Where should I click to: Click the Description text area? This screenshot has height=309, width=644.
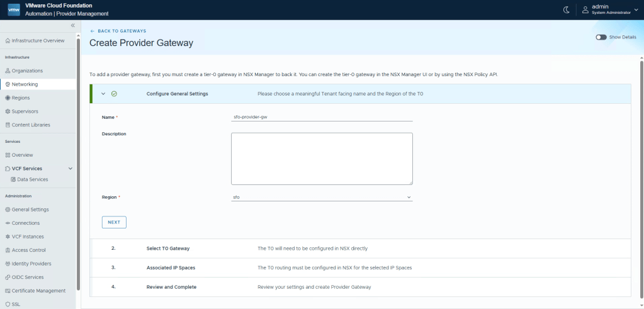tap(322, 159)
